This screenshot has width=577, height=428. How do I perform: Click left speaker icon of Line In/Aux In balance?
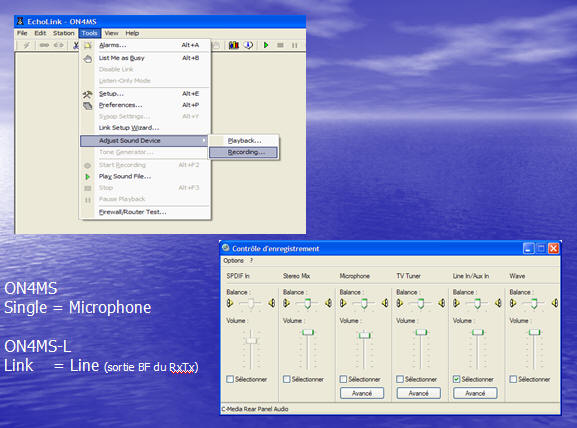[457, 303]
